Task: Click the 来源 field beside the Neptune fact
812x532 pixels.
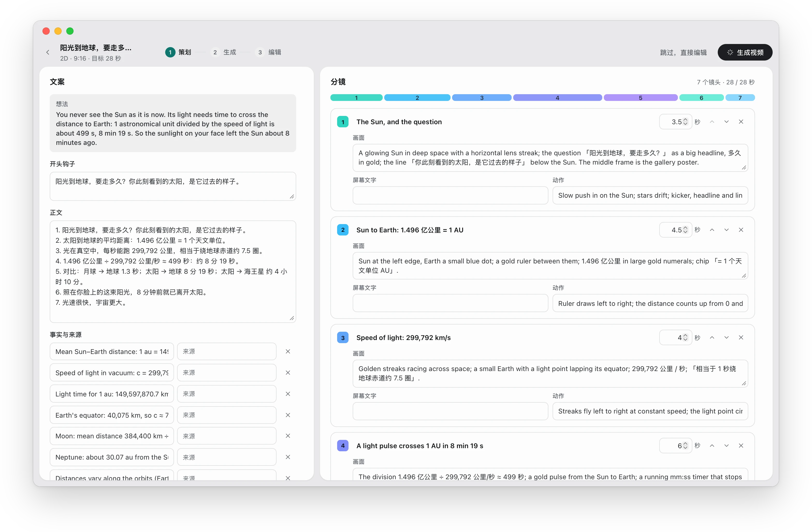Action: click(227, 457)
